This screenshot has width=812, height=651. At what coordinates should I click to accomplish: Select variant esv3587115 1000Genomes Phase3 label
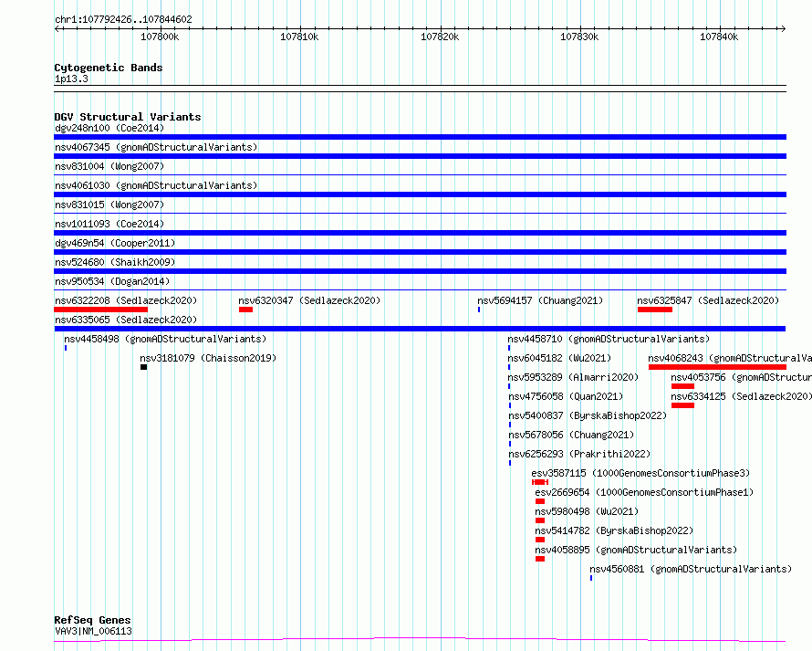(640, 473)
